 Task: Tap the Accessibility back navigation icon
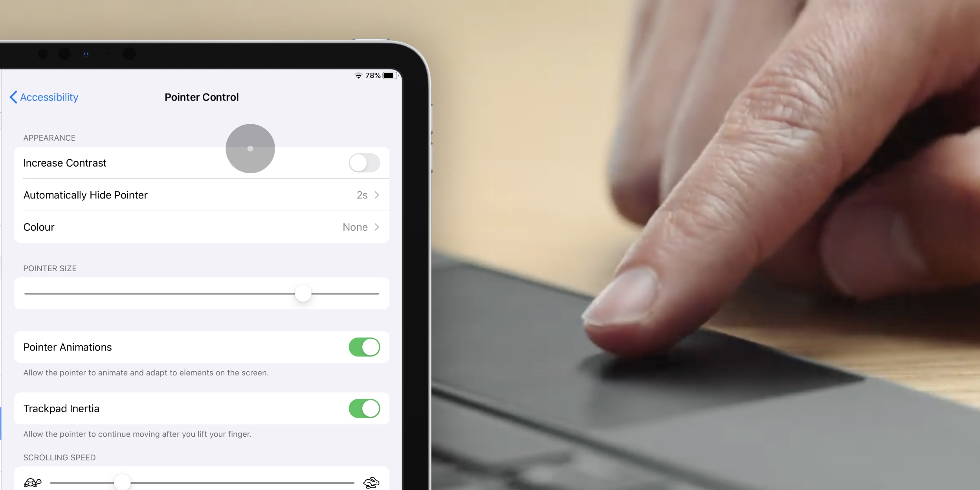pyautogui.click(x=12, y=97)
